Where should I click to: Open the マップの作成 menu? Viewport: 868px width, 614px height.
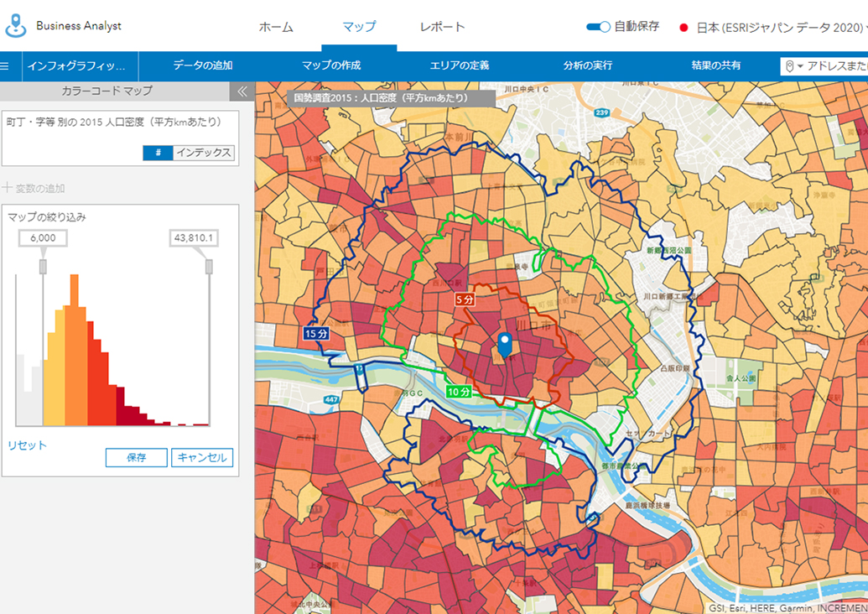pos(330,65)
